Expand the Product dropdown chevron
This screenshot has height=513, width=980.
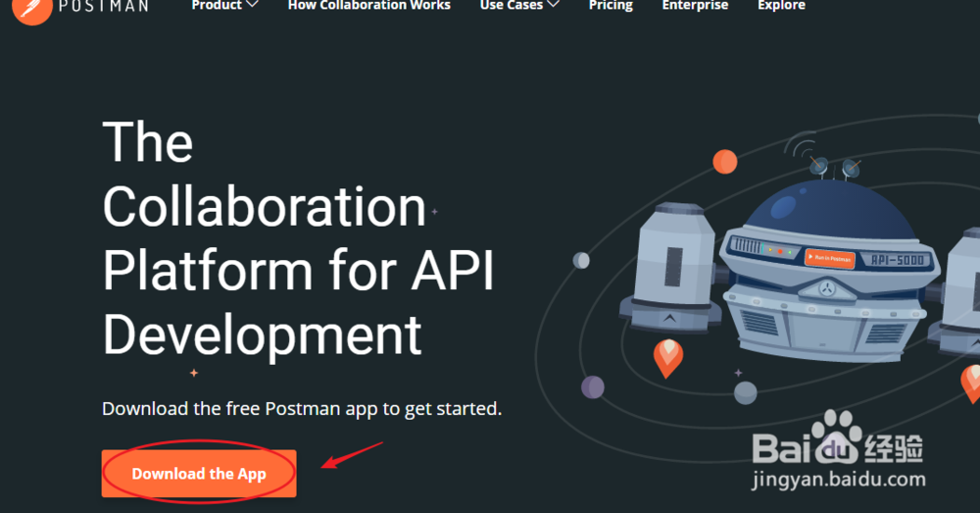point(253,4)
